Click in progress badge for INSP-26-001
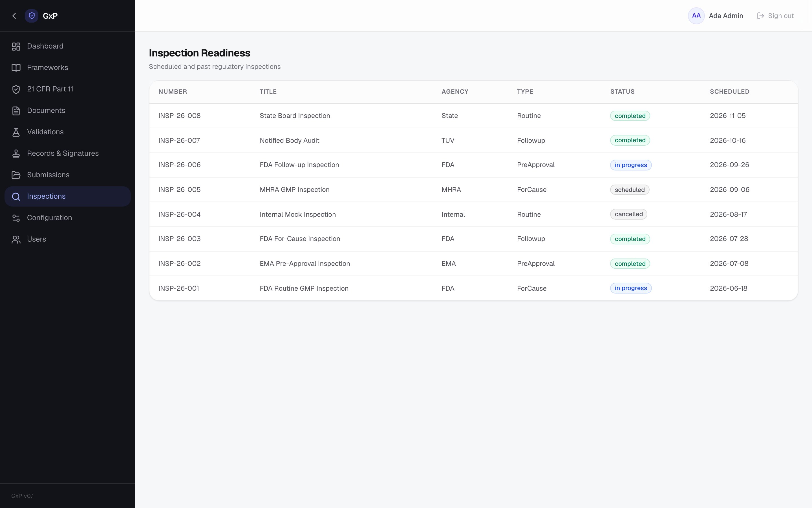 631,288
